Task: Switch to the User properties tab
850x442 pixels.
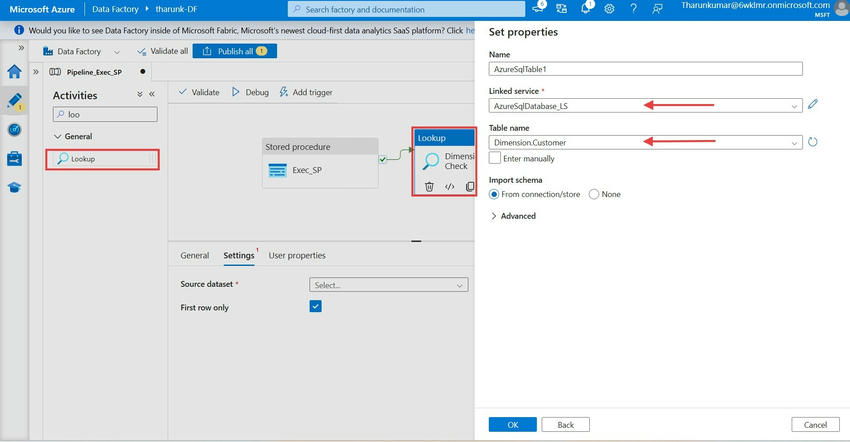Action: tap(297, 255)
